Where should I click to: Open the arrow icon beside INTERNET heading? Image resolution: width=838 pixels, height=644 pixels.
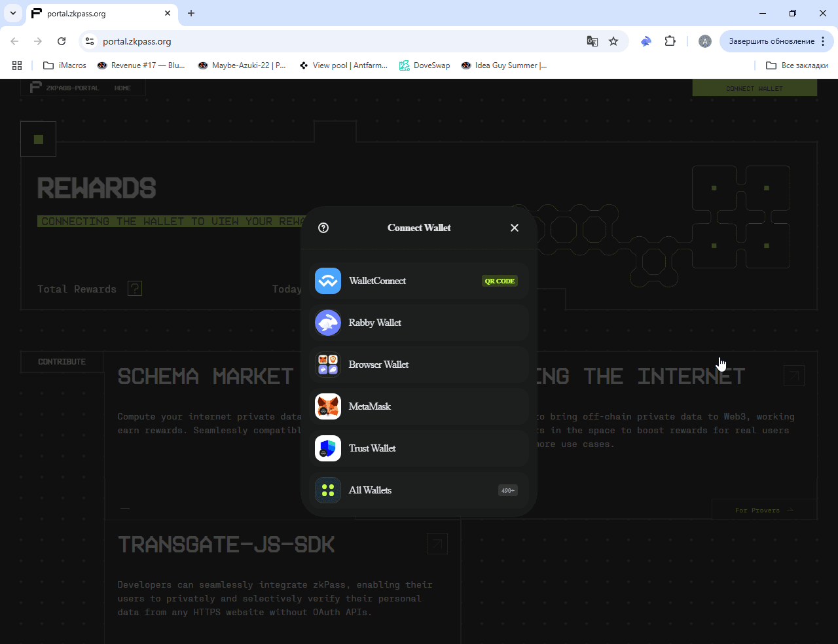tap(794, 376)
